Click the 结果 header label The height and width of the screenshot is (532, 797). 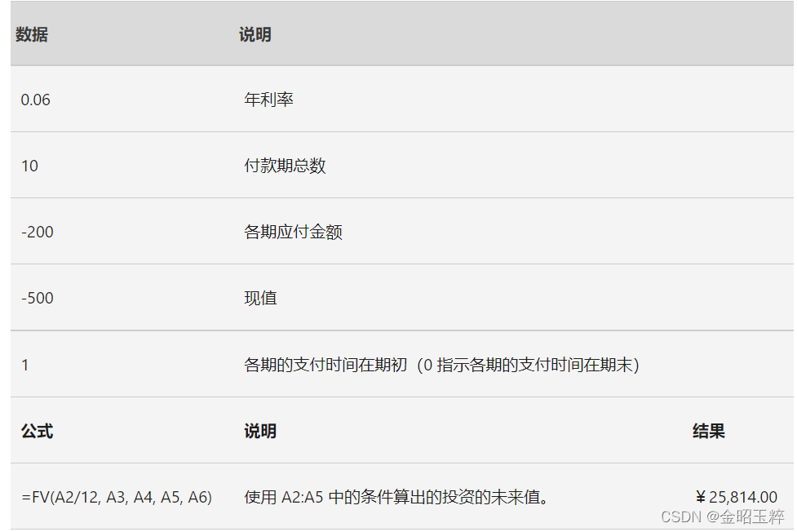click(708, 431)
